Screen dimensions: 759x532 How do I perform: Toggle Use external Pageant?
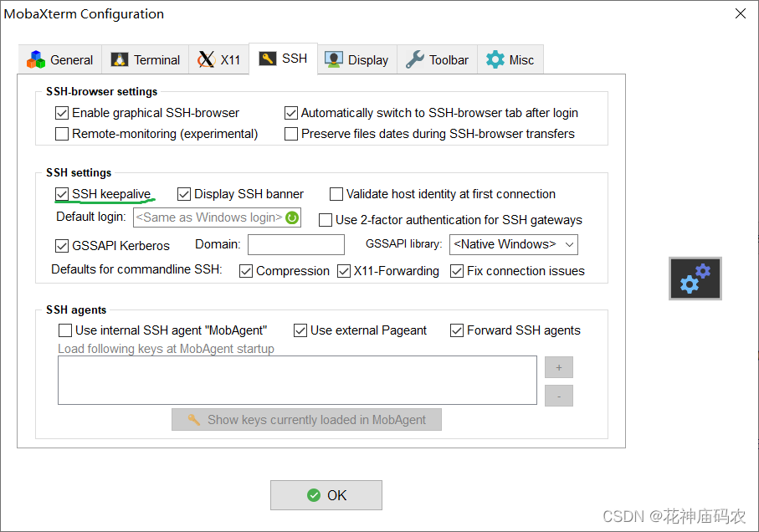pyautogui.click(x=300, y=330)
